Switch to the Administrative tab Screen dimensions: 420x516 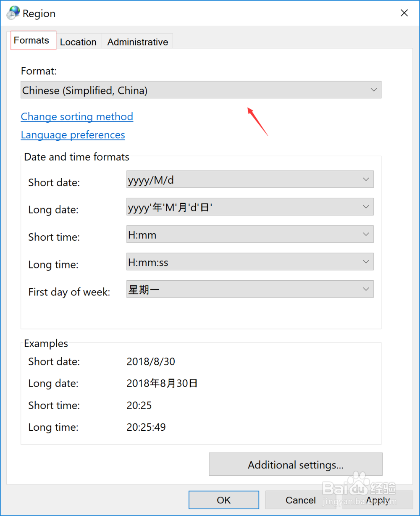pos(137,42)
